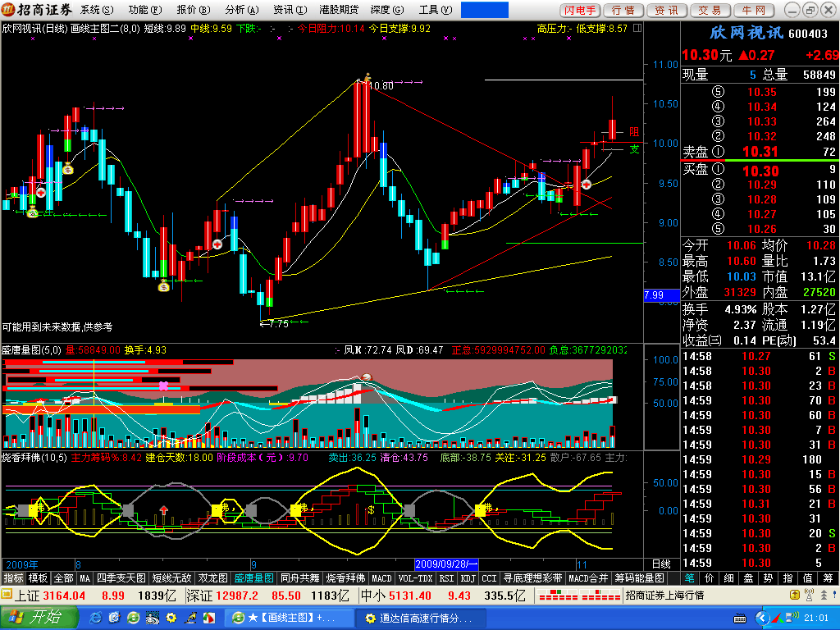Click the green browser icon in quick launch

click(x=133, y=618)
